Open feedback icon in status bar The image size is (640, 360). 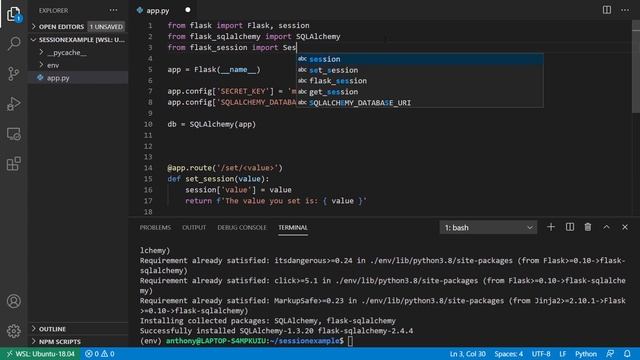(x=610, y=354)
